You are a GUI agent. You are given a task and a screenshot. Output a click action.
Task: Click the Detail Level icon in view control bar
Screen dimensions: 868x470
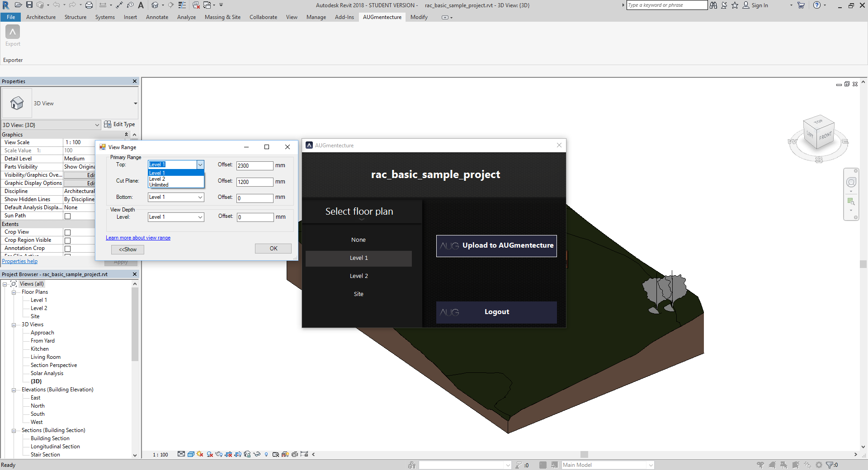(181, 454)
